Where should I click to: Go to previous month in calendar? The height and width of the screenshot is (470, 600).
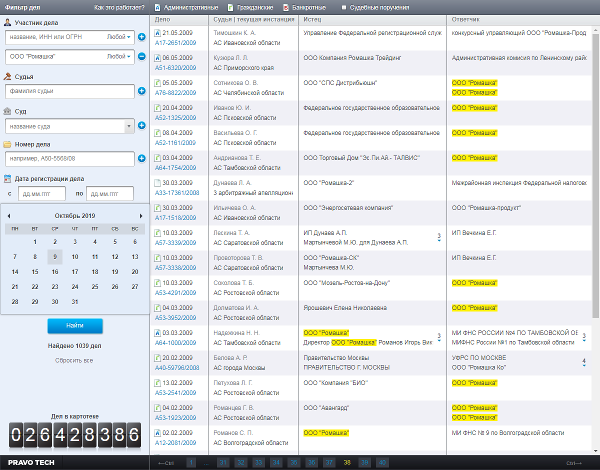[9, 216]
